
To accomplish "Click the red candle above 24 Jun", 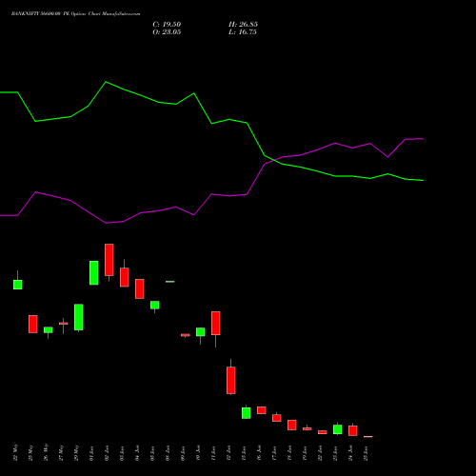I will [x=353, y=430].
